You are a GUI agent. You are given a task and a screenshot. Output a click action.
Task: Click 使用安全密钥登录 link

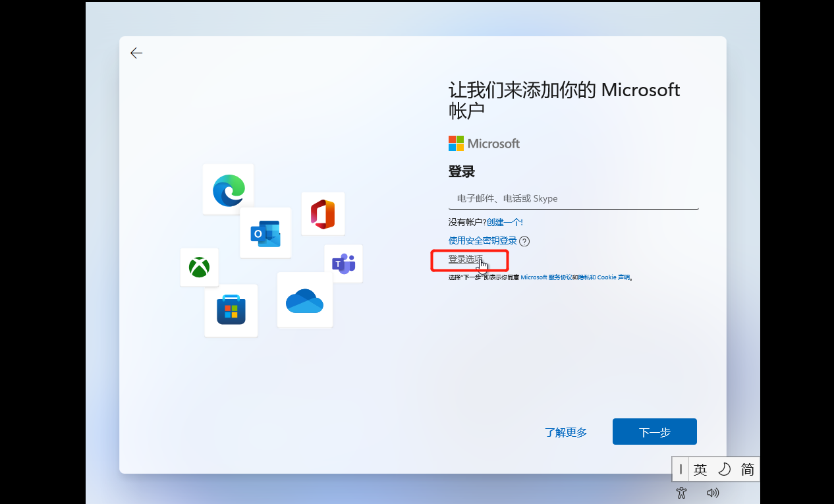click(483, 241)
